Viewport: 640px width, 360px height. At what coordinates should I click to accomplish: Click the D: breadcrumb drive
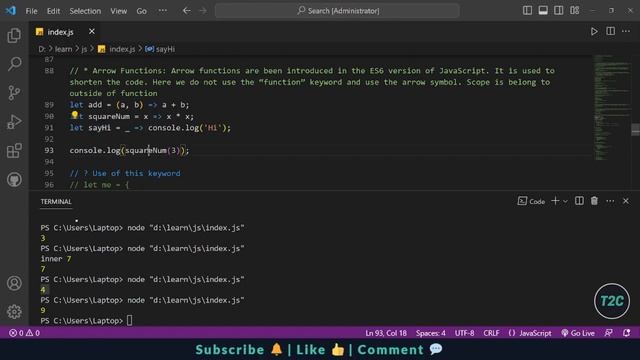(x=42, y=49)
